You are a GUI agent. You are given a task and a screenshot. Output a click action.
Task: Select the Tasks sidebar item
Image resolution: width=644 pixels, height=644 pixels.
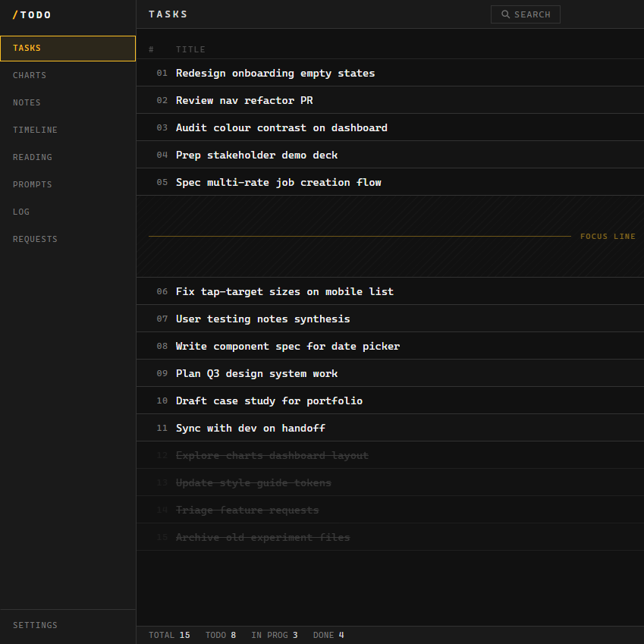[x=68, y=49]
